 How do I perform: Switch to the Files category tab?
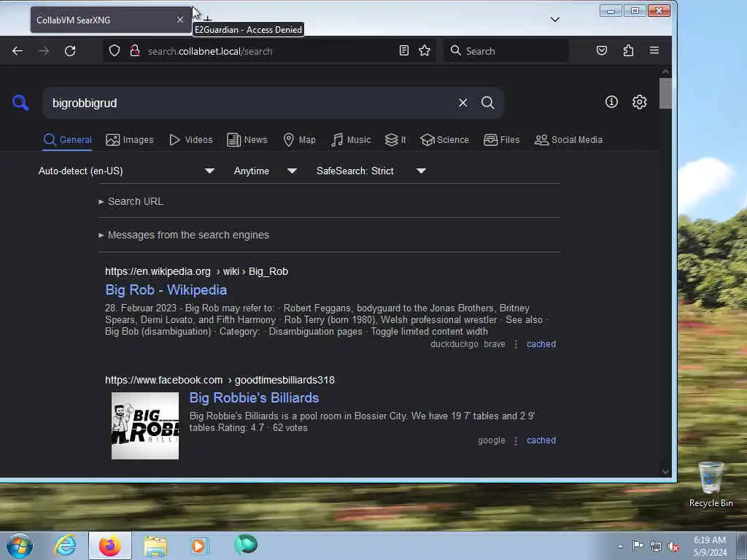[502, 140]
